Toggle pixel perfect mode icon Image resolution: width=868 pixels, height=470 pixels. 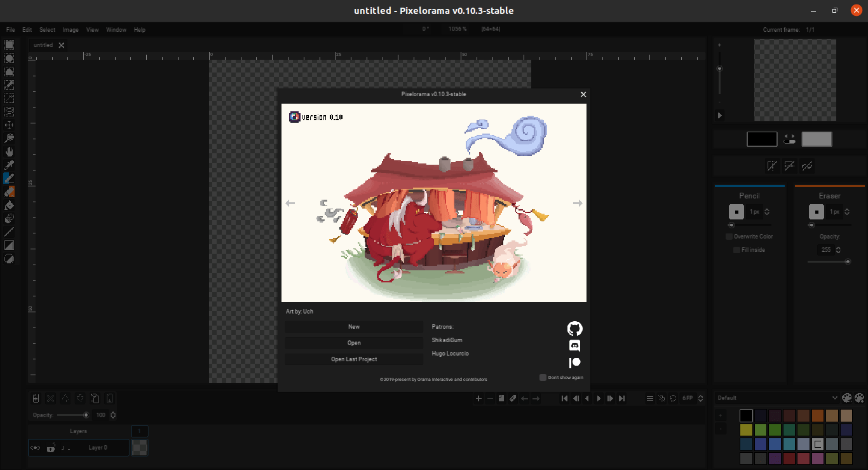tap(807, 166)
